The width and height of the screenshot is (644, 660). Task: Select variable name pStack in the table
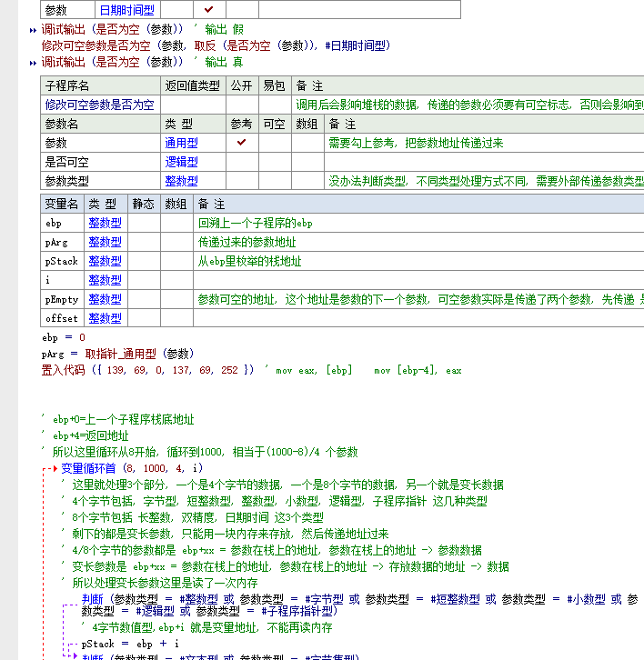62,262
